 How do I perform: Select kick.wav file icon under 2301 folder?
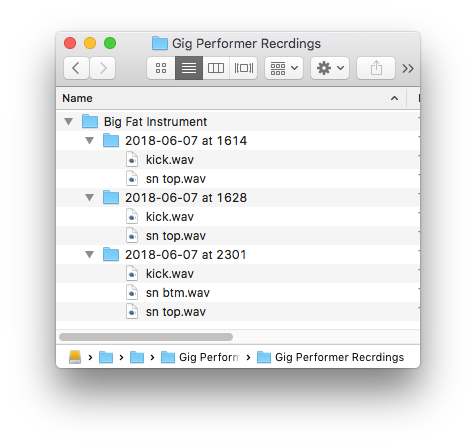coord(132,273)
